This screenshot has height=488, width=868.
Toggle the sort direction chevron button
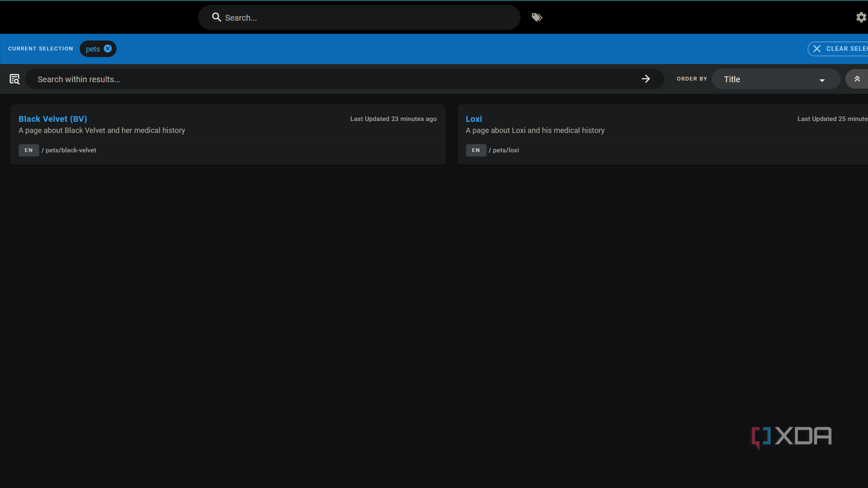[857, 79]
